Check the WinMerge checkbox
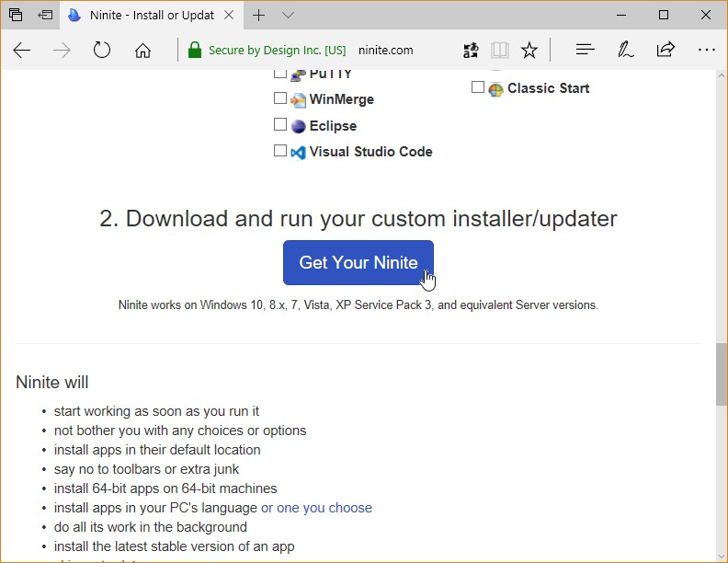Viewport: 728px width, 563px height. [x=280, y=98]
